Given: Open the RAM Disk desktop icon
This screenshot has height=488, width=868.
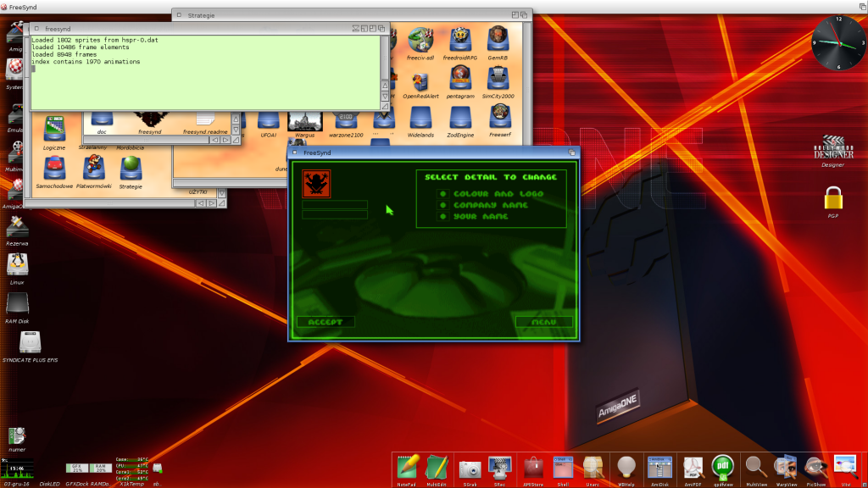Looking at the screenshot, I should tap(17, 306).
